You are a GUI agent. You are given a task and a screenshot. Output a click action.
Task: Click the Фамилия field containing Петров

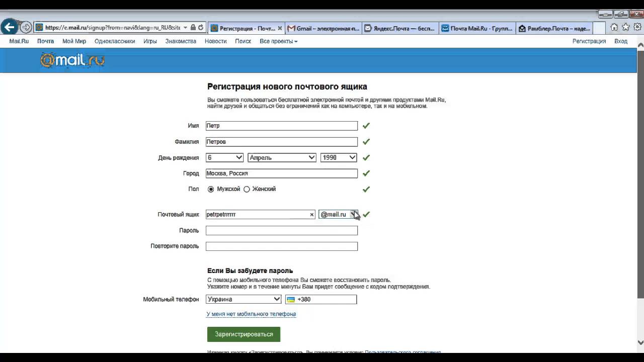tap(282, 142)
